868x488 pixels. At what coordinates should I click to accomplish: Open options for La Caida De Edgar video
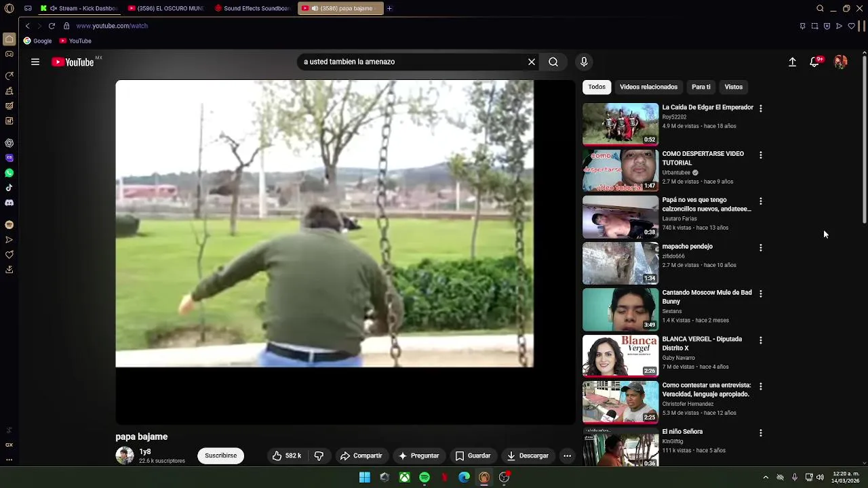(x=760, y=108)
